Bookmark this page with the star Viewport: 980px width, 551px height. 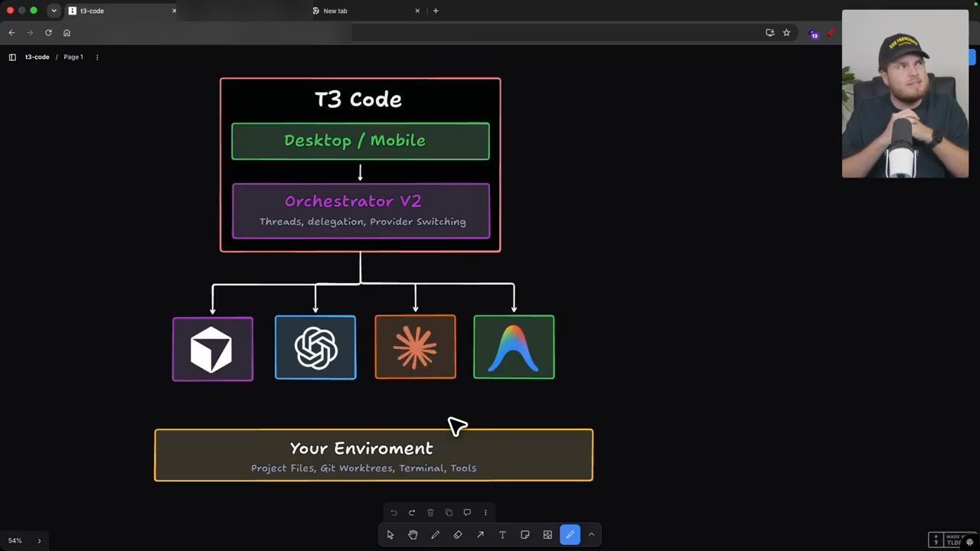(x=786, y=33)
